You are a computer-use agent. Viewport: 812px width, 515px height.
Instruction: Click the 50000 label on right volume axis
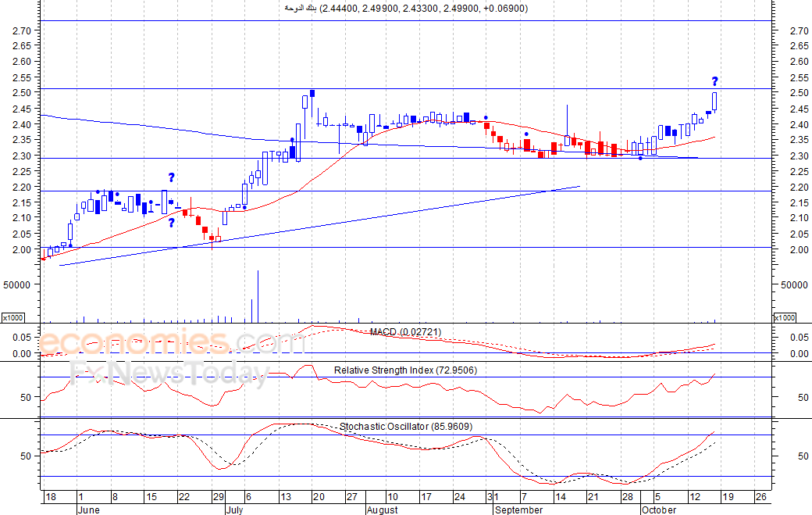[796, 285]
